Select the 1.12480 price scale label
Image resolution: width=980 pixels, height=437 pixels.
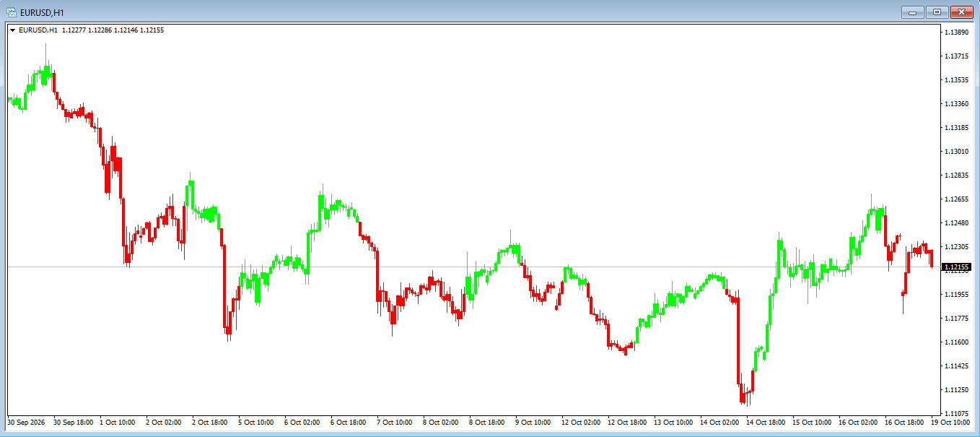coord(957,223)
